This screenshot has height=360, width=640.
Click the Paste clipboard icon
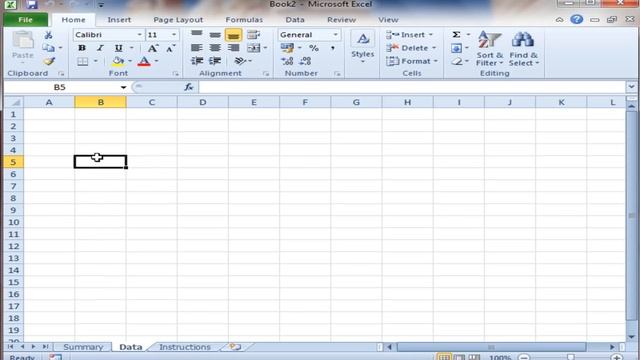pos(22,40)
